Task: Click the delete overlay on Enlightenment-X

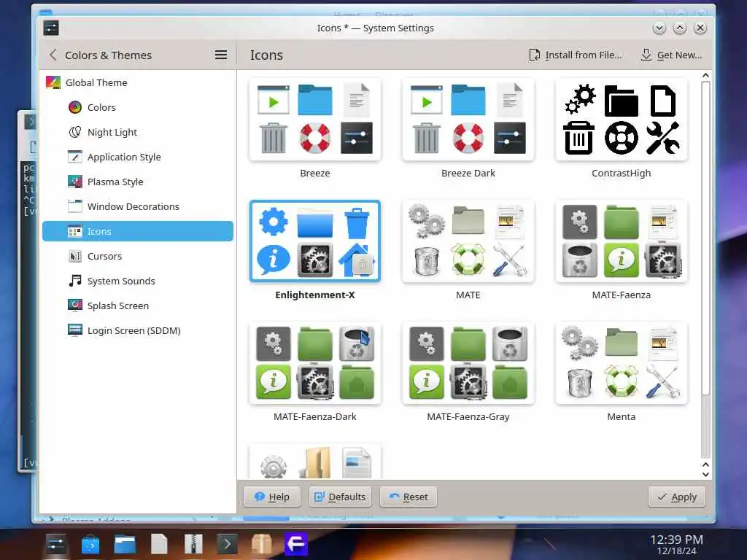Action: pyautogui.click(x=363, y=264)
